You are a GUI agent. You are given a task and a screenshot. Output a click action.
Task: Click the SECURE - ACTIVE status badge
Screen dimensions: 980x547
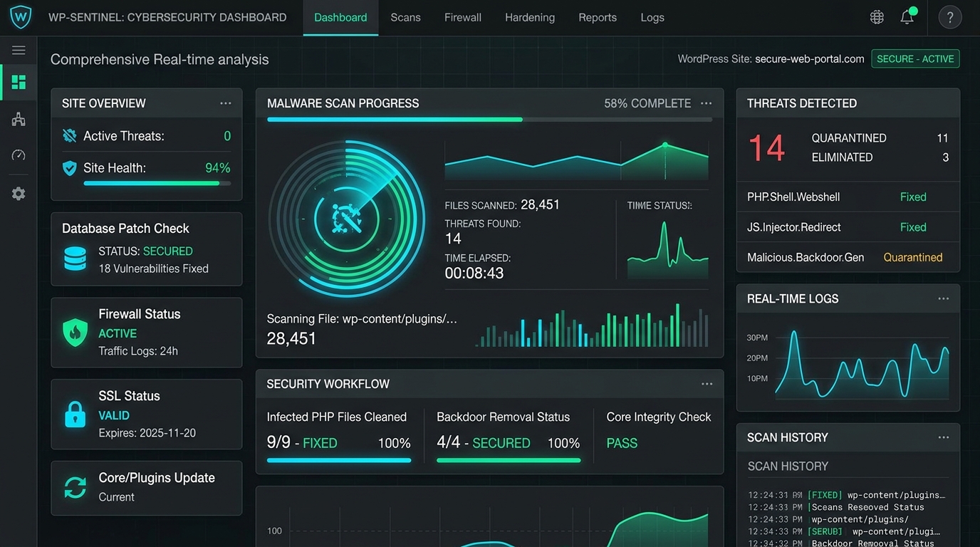coord(915,59)
